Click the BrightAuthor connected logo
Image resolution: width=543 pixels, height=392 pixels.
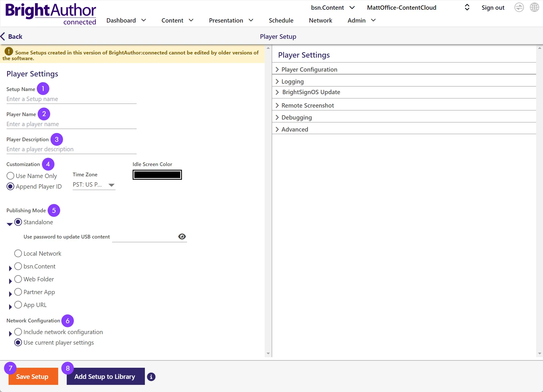pyautogui.click(x=51, y=14)
